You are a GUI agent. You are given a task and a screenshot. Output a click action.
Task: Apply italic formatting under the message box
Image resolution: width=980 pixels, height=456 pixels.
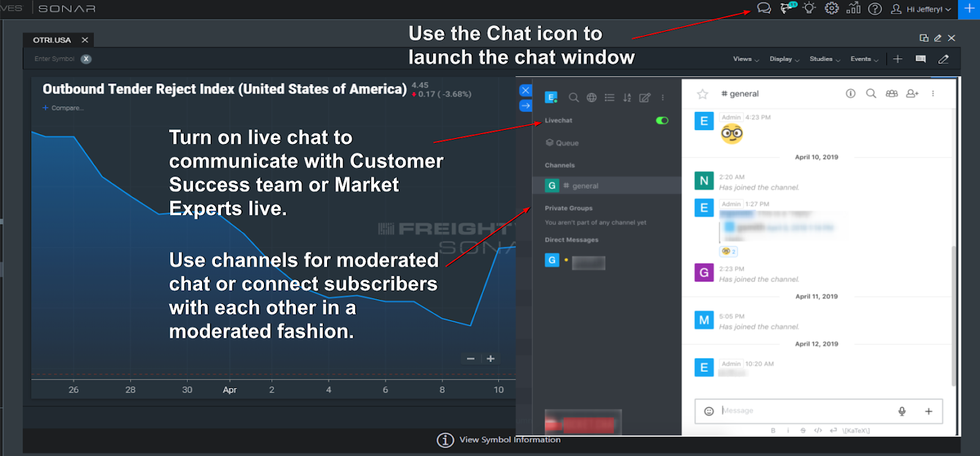[x=788, y=430]
